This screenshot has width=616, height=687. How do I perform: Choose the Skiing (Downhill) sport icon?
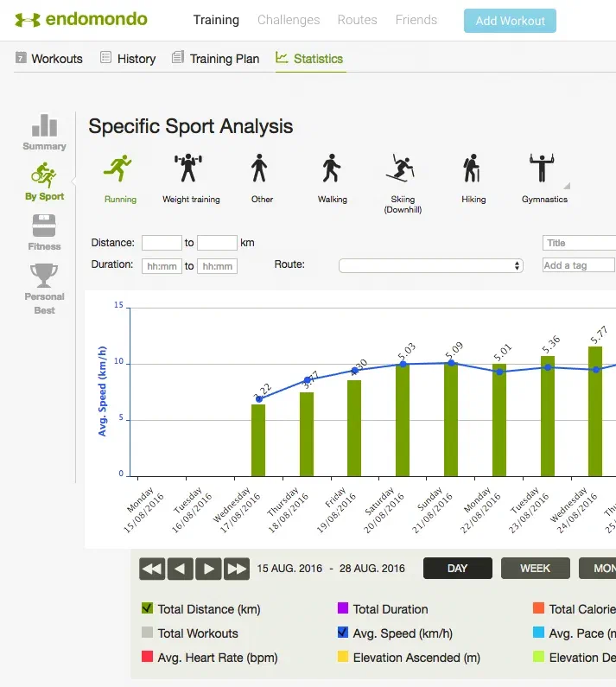point(402,169)
